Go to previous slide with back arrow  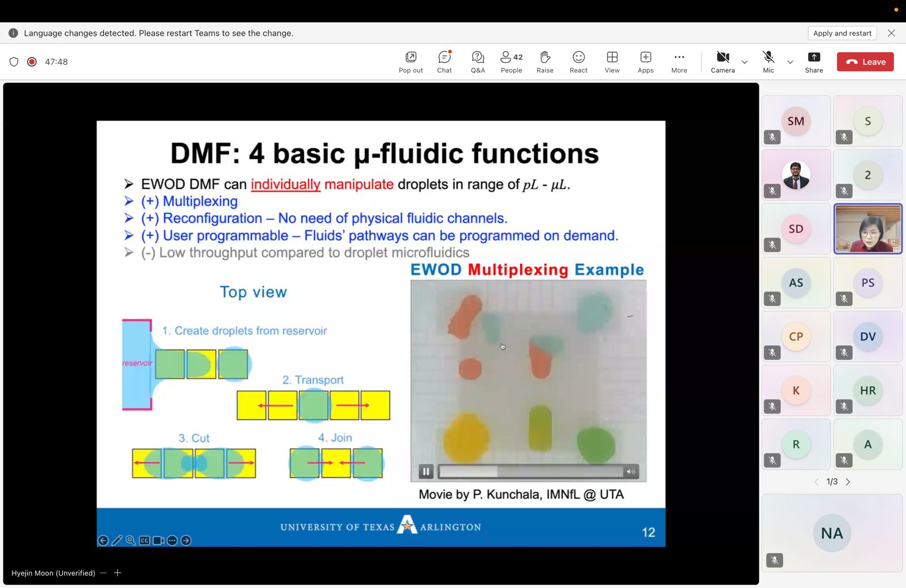tap(103, 540)
